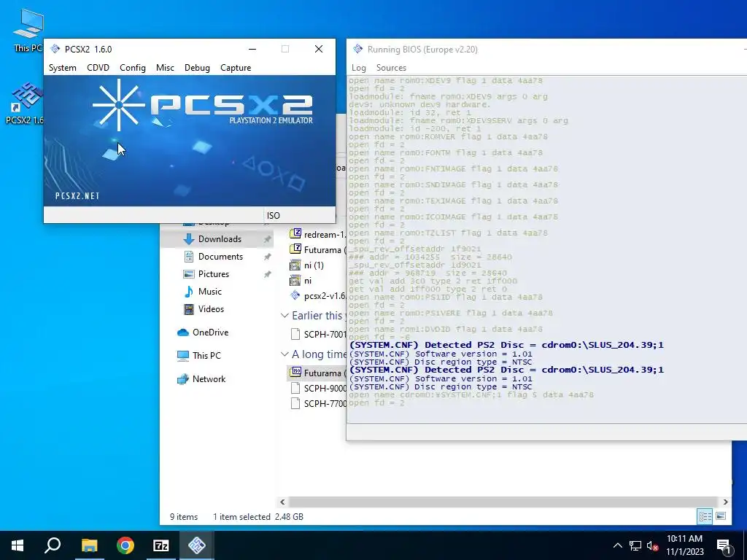Click the OneDrive cloud icon
The height and width of the screenshot is (560, 747).
click(183, 332)
